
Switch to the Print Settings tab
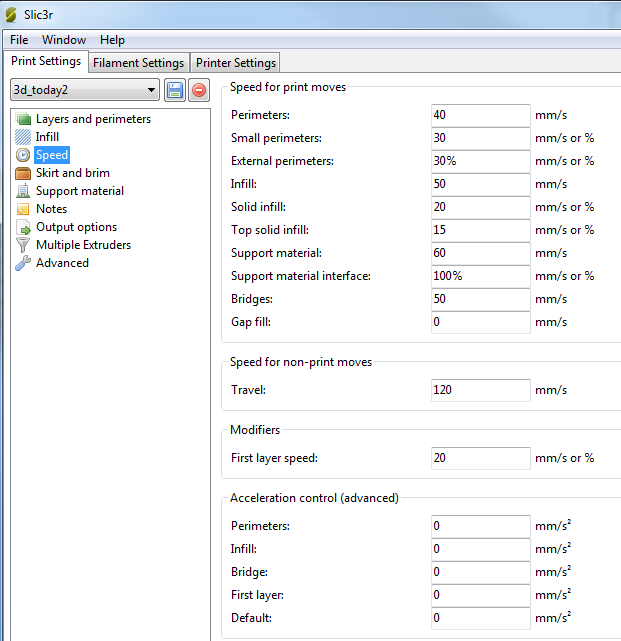point(46,61)
